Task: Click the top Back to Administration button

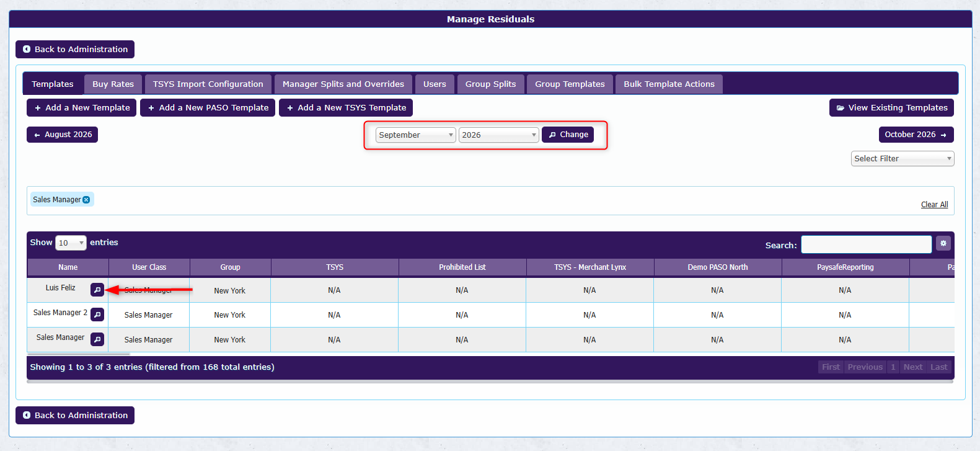Action: click(x=75, y=49)
